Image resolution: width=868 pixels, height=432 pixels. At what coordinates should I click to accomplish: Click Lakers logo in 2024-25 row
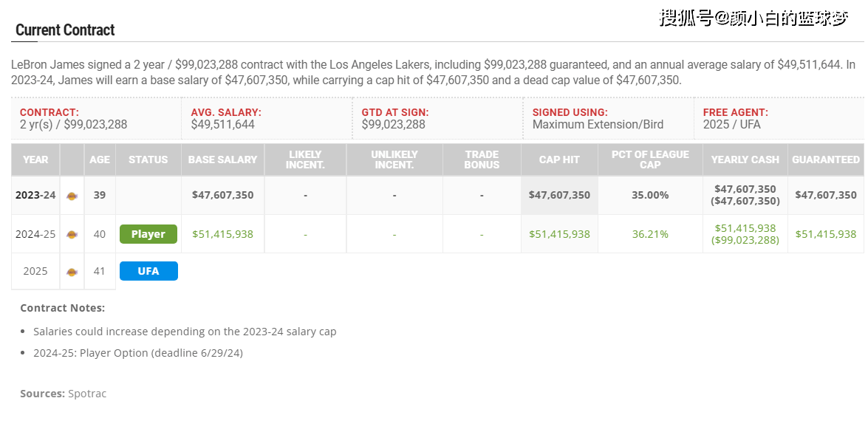click(x=72, y=234)
